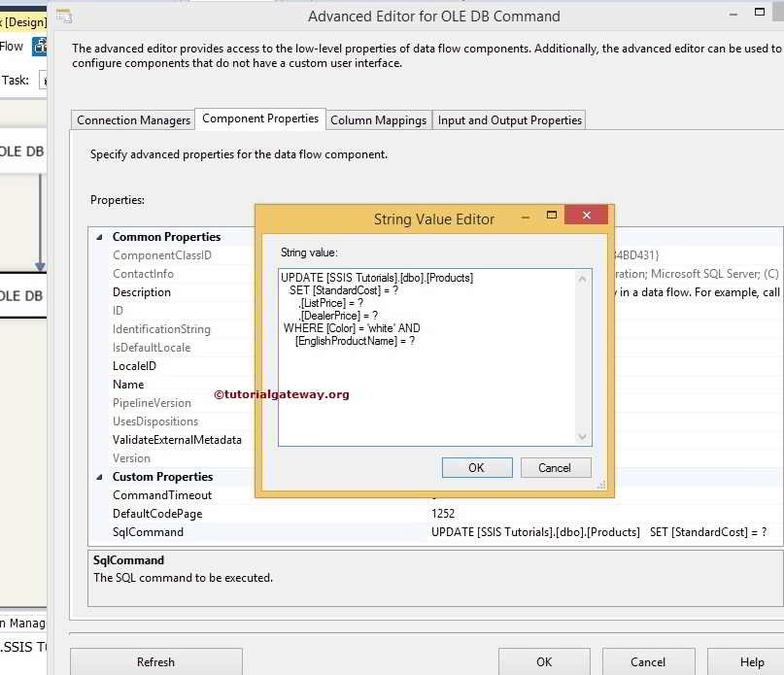Click OK in the String Value Editor
The width and height of the screenshot is (784, 675).
tap(477, 467)
